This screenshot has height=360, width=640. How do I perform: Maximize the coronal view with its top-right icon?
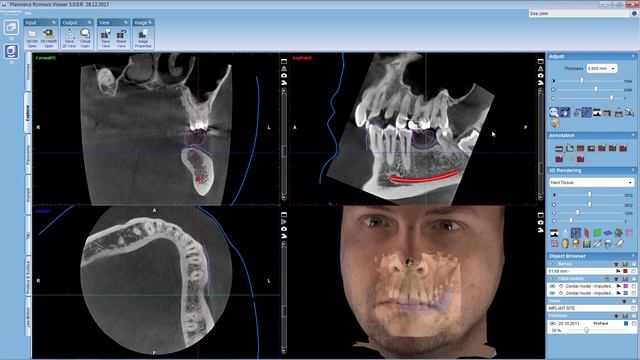coord(284,61)
